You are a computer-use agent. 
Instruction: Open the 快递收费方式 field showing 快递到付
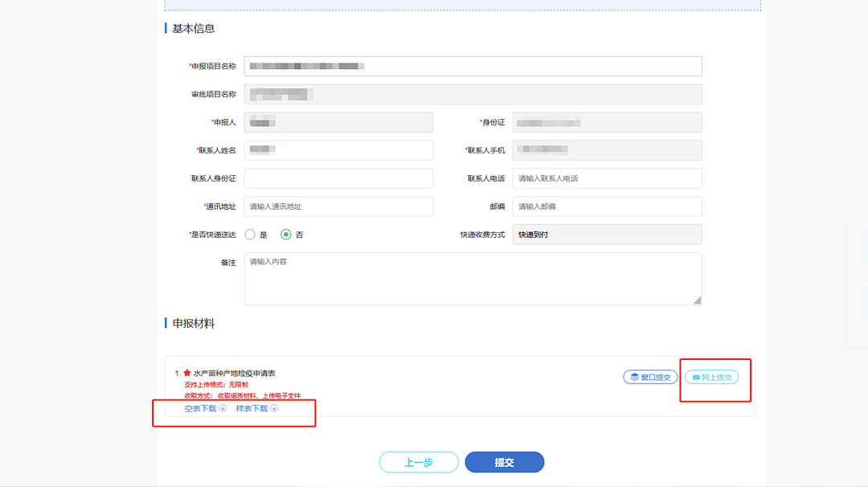[x=607, y=235]
